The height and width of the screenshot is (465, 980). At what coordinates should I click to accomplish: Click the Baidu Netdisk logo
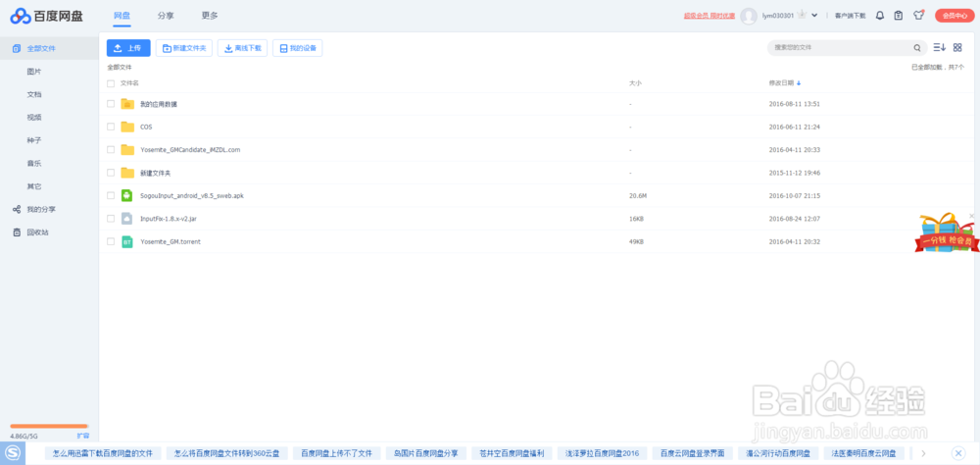click(x=47, y=16)
